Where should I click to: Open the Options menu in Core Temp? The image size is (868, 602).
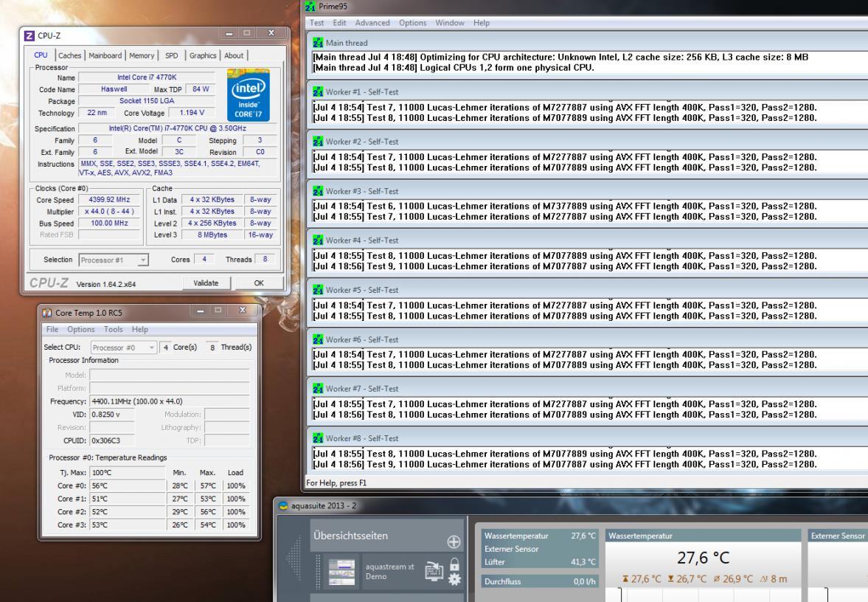click(81, 329)
